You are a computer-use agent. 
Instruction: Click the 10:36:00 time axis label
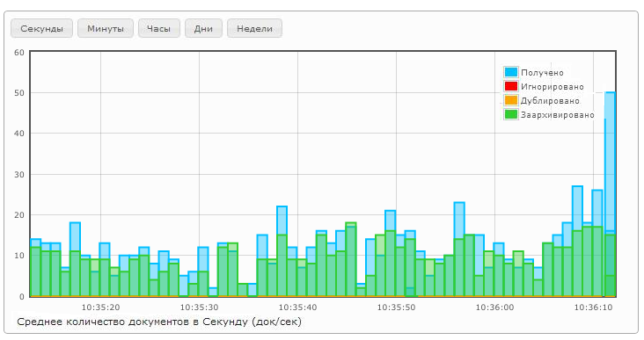pyautogui.click(x=494, y=307)
